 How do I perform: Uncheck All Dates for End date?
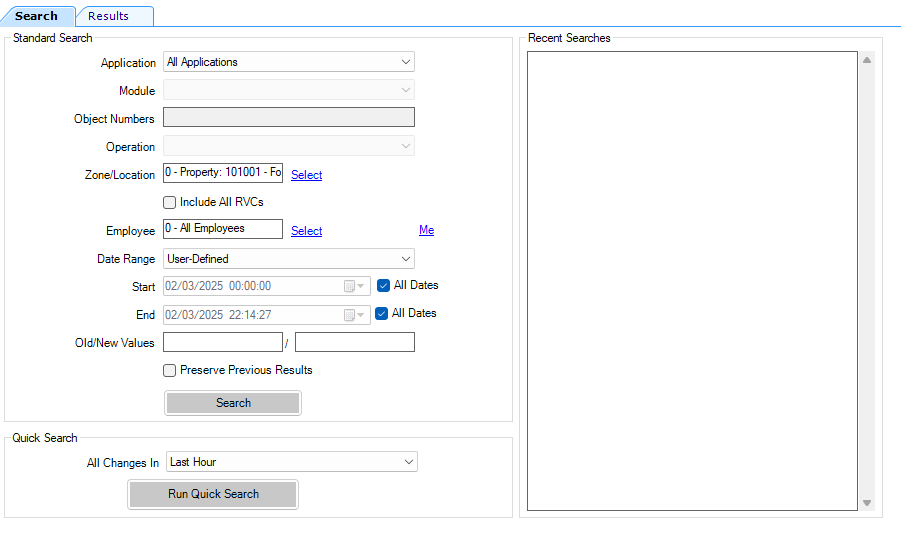382,313
